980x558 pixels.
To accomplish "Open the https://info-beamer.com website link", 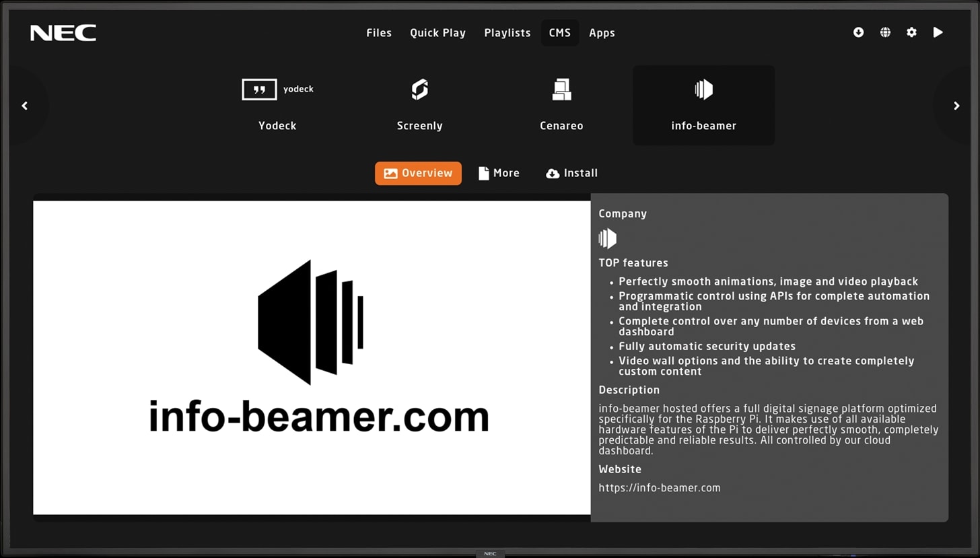I will (659, 488).
